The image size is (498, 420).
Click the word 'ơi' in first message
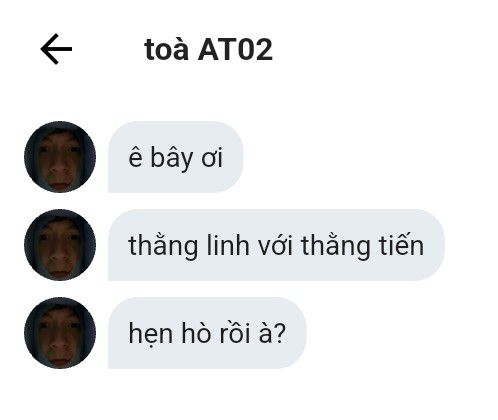click(x=212, y=158)
